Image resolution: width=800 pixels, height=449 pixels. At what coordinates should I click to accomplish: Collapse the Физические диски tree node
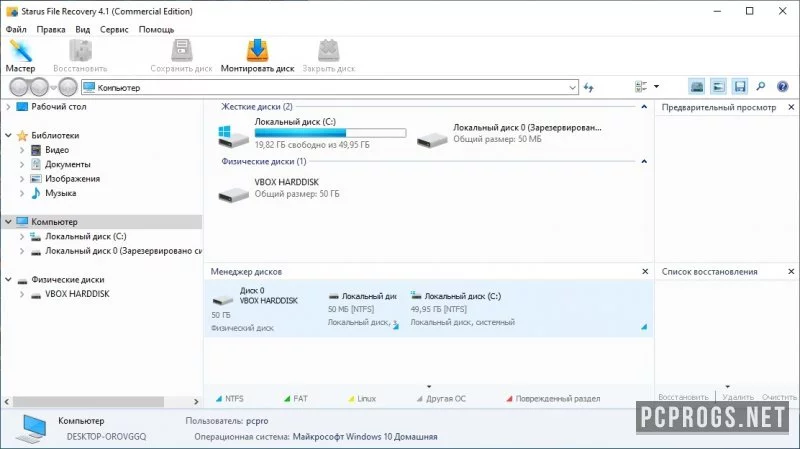click(8, 280)
